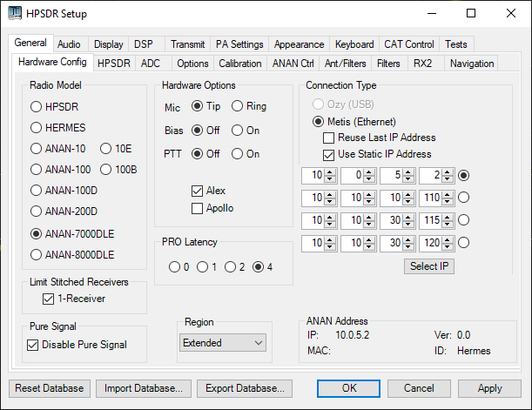Open the Region dropdown showing Extended
The height and width of the screenshot is (410, 532).
pos(223,343)
